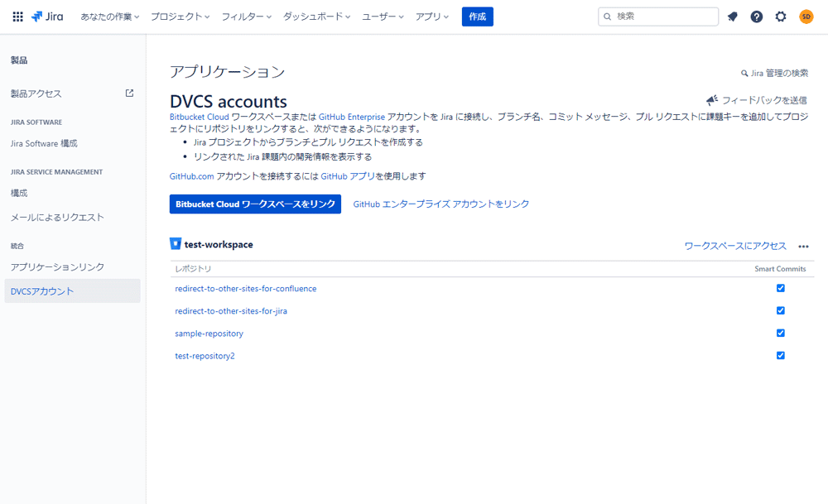Open the Bitbucket Cloud link in description
The image size is (828, 504).
(199, 118)
